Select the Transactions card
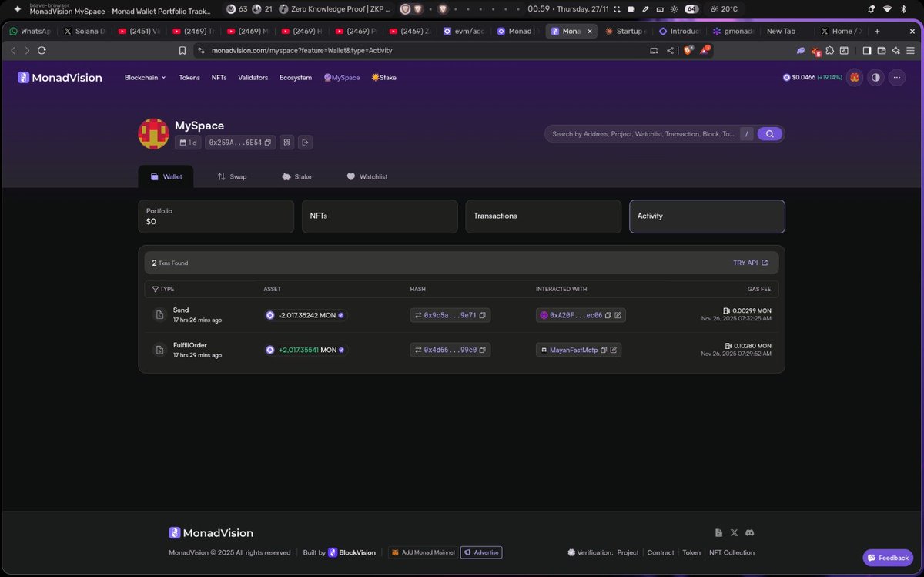The width and height of the screenshot is (924, 577). click(544, 216)
